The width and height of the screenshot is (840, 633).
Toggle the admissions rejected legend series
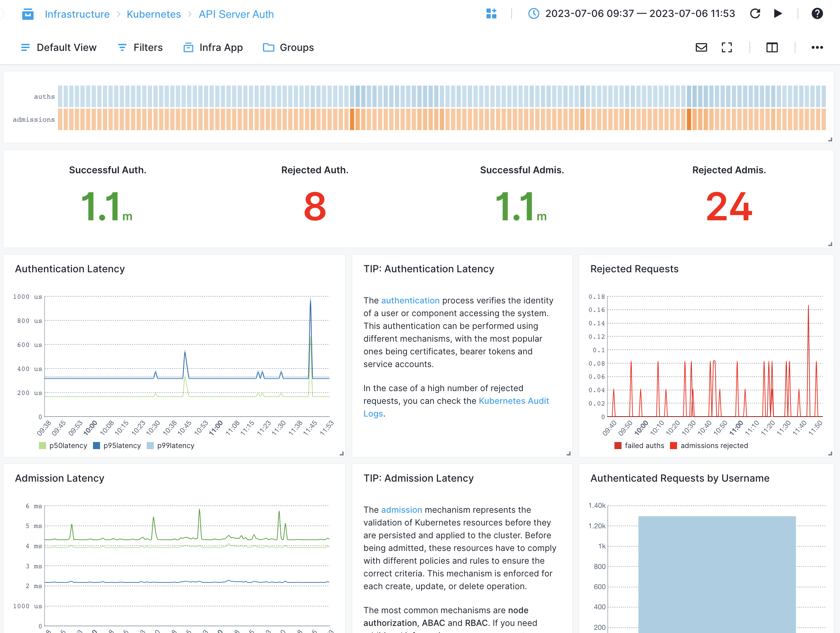(x=709, y=446)
